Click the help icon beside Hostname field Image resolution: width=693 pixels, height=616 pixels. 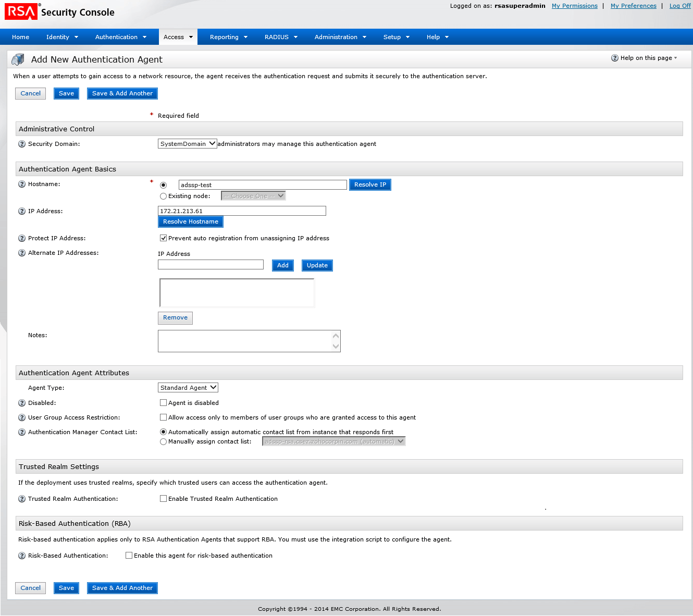pyautogui.click(x=21, y=184)
